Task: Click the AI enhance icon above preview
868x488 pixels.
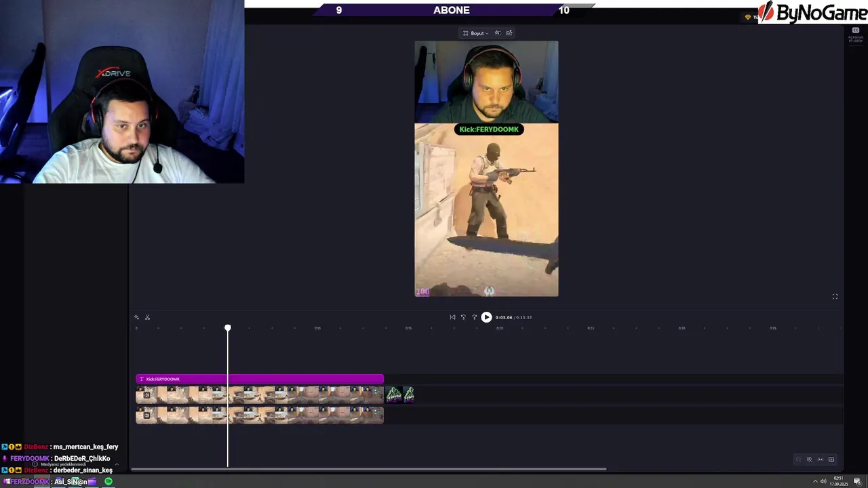Action: [509, 33]
